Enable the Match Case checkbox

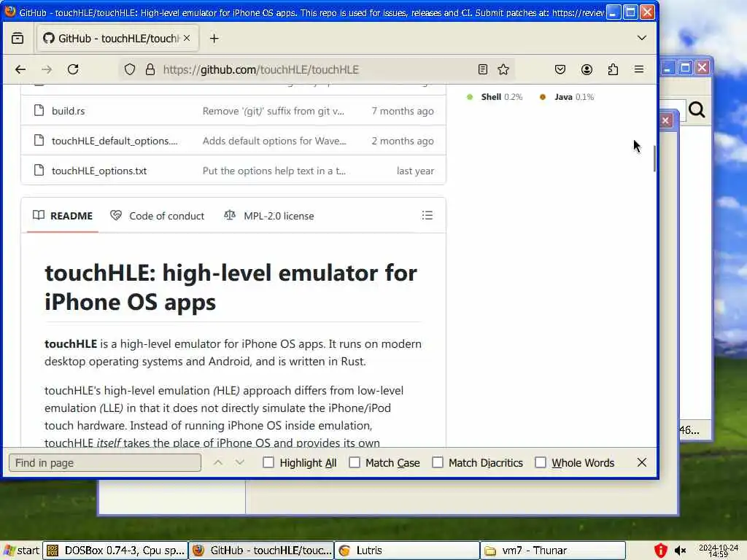click(355, 462)
